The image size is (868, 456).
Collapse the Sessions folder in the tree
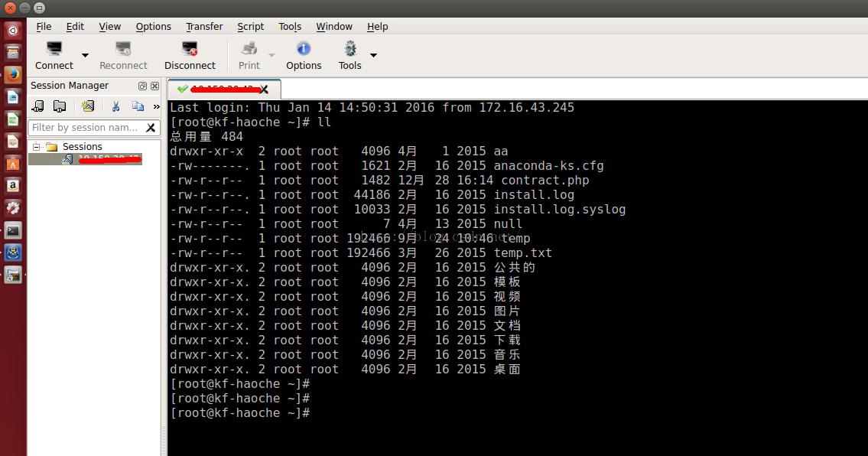tap(36, 146)
